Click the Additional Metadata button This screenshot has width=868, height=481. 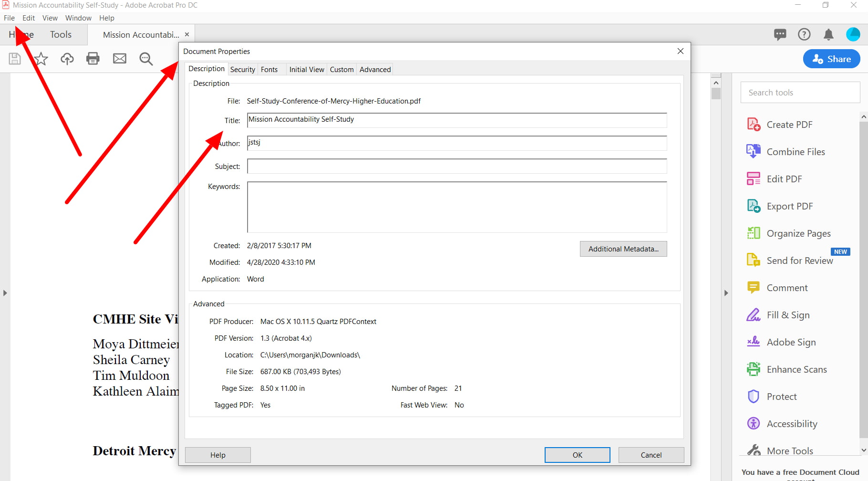[x=623, y=249]
